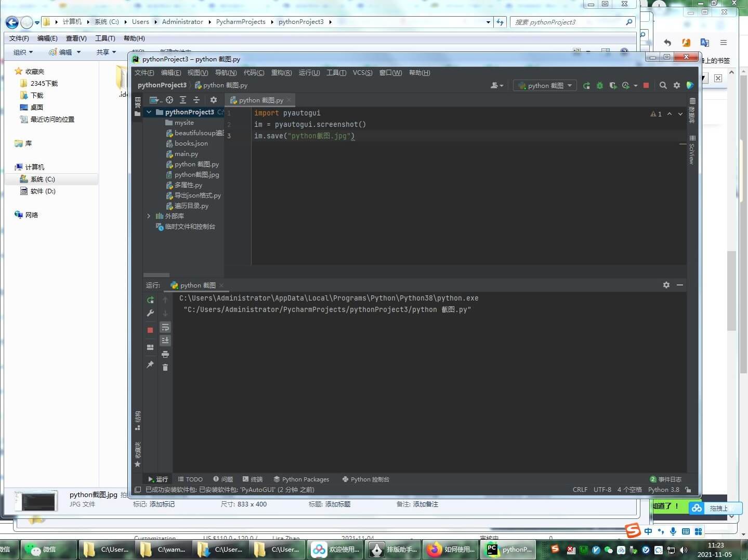Run the python 截图 configuration with the rerun toolbar icon
Viewport: 748px width, 560px height.
[586, 86]
